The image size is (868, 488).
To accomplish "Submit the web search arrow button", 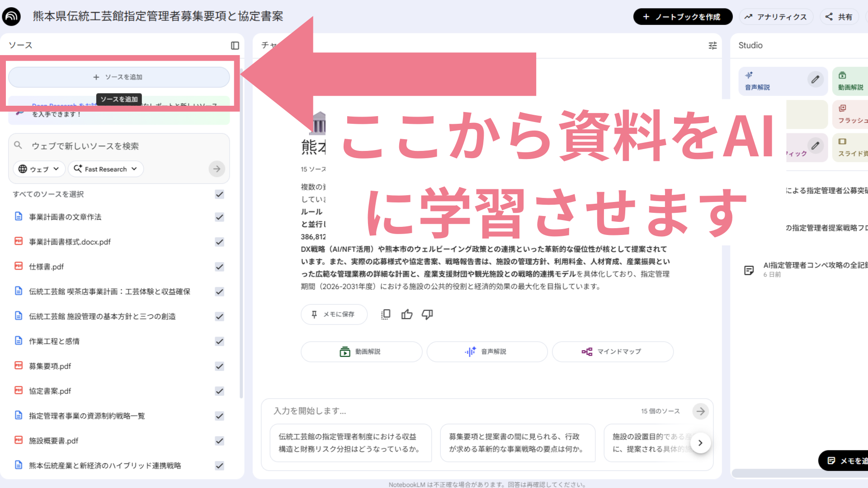I will [x=217, y=169].
